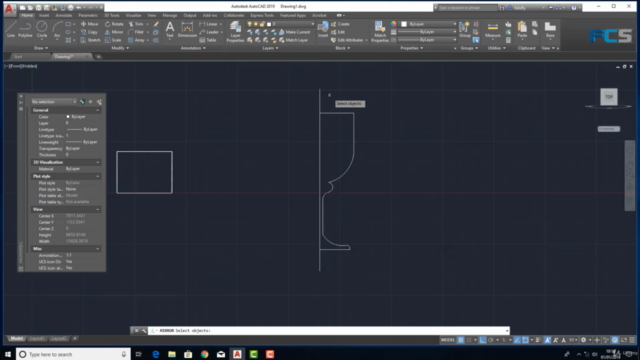Click Make Current layer button
This screenshot has height=360, width=640.
295,32
